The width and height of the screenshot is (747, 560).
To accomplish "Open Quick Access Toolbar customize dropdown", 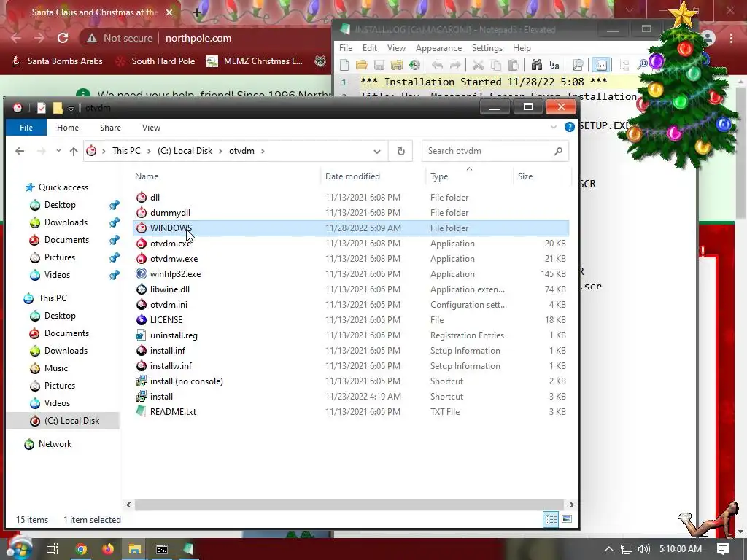I will (x=71, y=109).
